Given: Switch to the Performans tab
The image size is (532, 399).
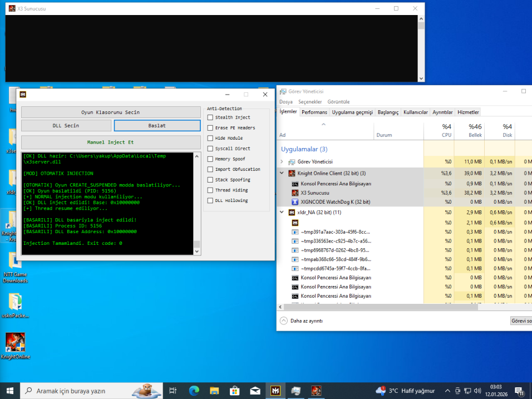Looking at the screenshot, I should [x=314, y=112].
